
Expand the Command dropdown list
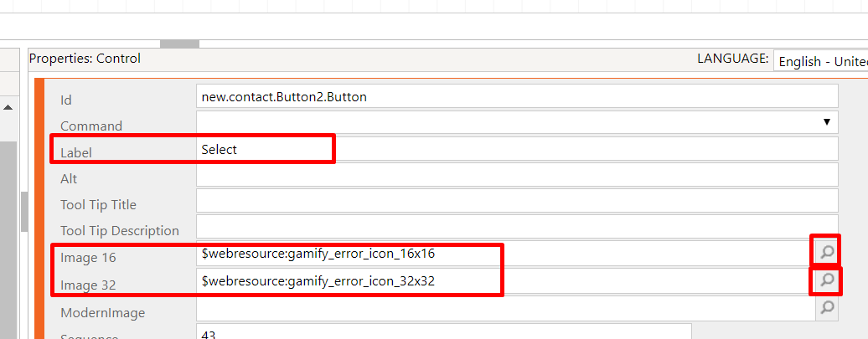click(x=827, y=122)
